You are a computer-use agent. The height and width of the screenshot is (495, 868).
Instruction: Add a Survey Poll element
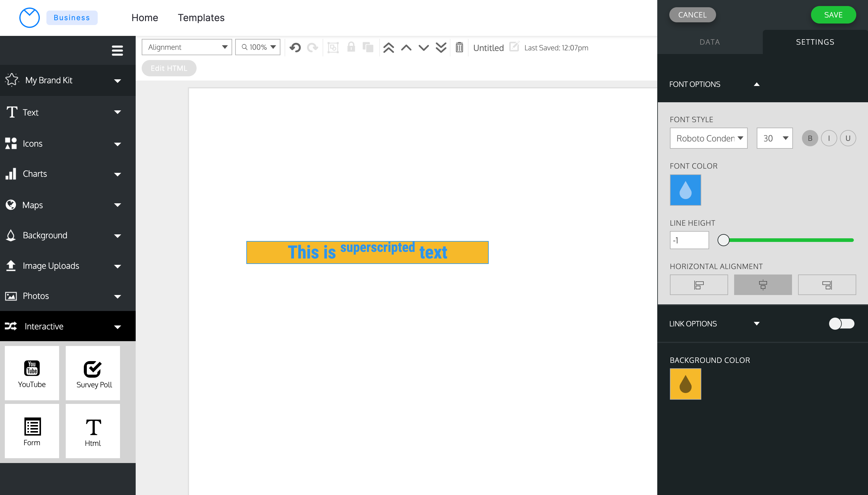[93, 373]
